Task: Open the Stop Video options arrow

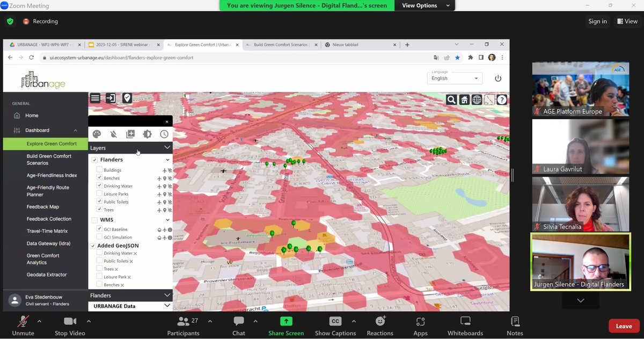Action: click(89, 321)
